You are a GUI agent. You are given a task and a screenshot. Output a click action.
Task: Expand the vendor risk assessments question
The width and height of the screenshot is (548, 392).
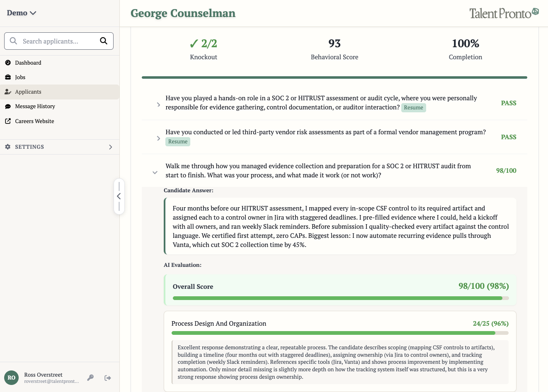(158, 138)
